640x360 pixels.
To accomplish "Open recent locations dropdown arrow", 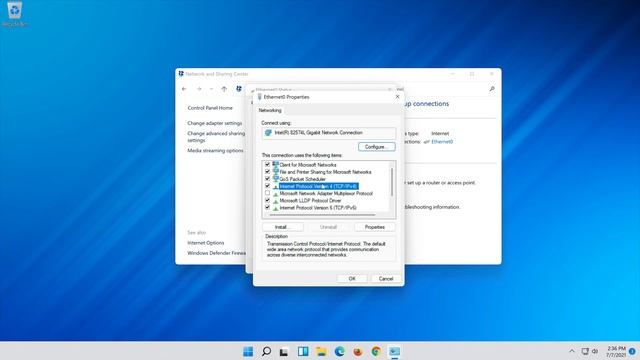I will (x=211, y=89).
